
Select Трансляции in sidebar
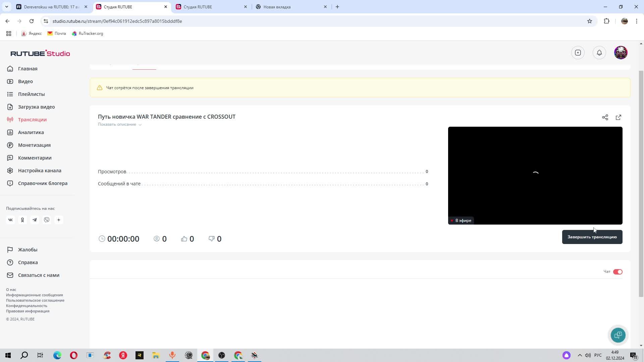point(32,120)
